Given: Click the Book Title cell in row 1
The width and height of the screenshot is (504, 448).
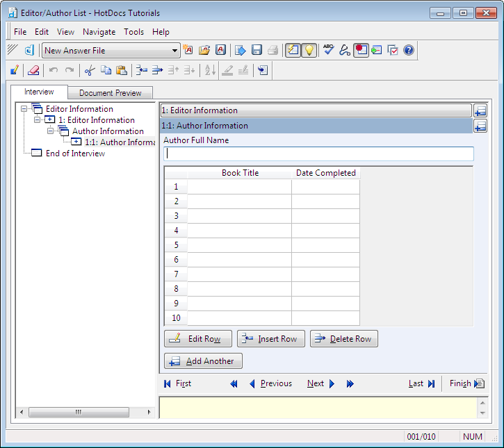Looking at the screenshot, I should click(239, 187).
